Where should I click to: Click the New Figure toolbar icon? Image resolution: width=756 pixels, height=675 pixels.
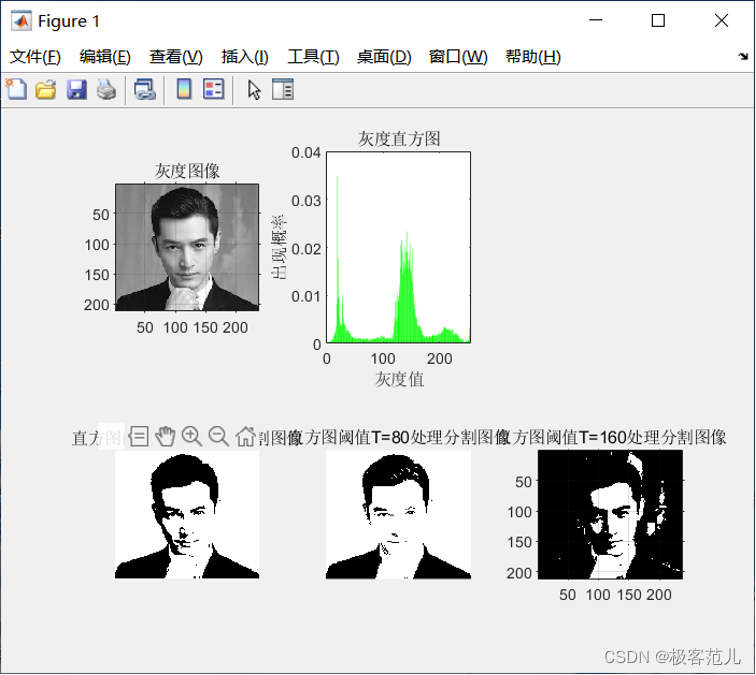point(16,89)
